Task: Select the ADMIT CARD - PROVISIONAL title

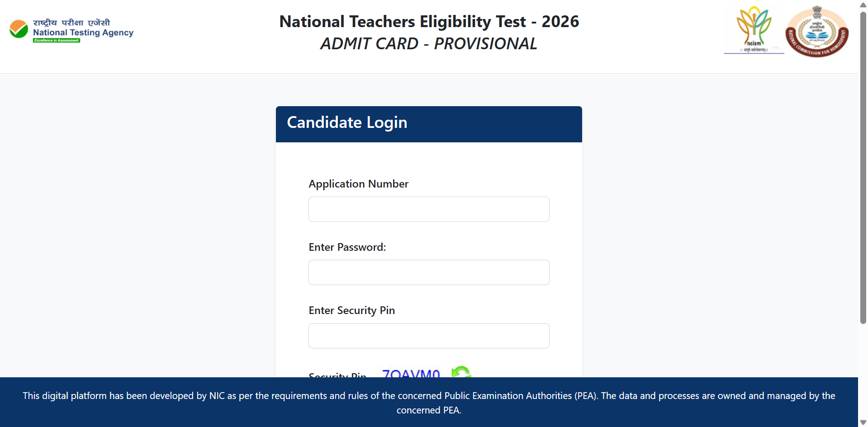Action: 428,43
